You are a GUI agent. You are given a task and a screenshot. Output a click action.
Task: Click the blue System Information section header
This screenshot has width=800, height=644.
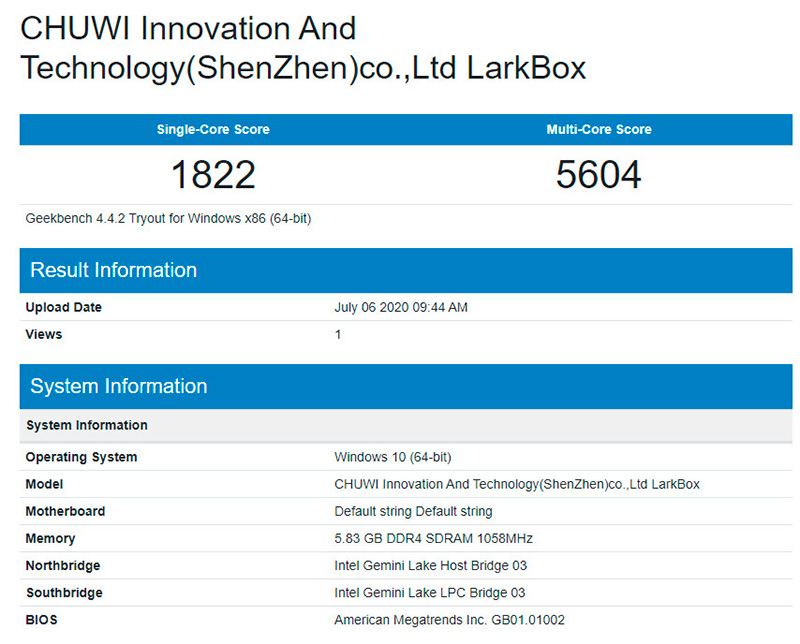click(118, 386)
